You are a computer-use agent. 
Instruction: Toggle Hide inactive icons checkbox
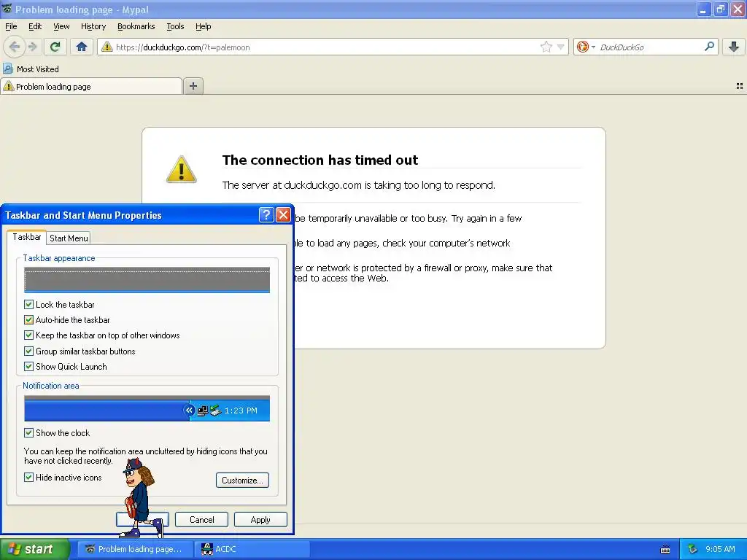28,477
